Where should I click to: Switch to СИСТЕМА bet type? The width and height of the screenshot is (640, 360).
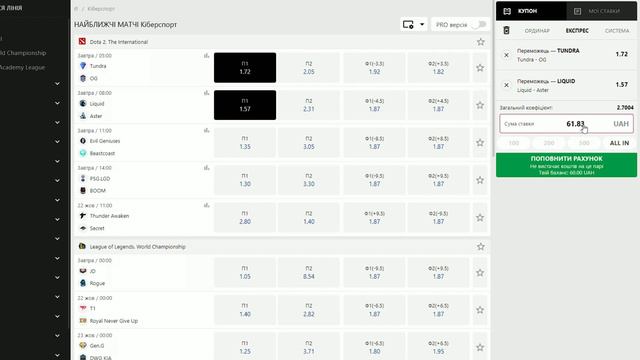(617, 31)
